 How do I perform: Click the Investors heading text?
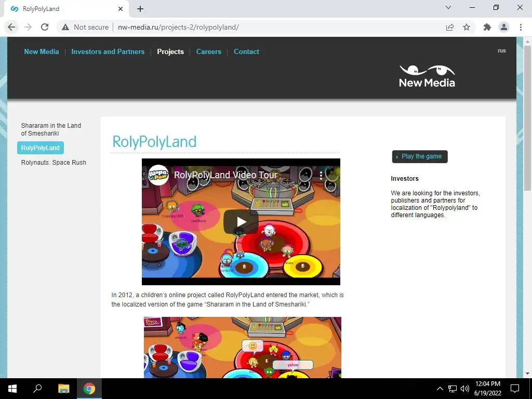[x=405, y=179]
